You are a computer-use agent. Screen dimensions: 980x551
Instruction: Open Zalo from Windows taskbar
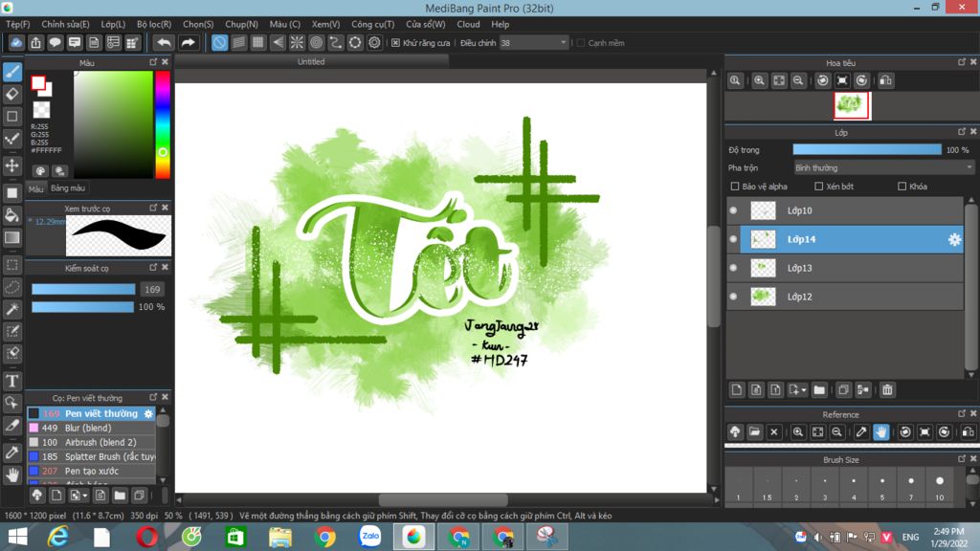(x=370, y=537)
